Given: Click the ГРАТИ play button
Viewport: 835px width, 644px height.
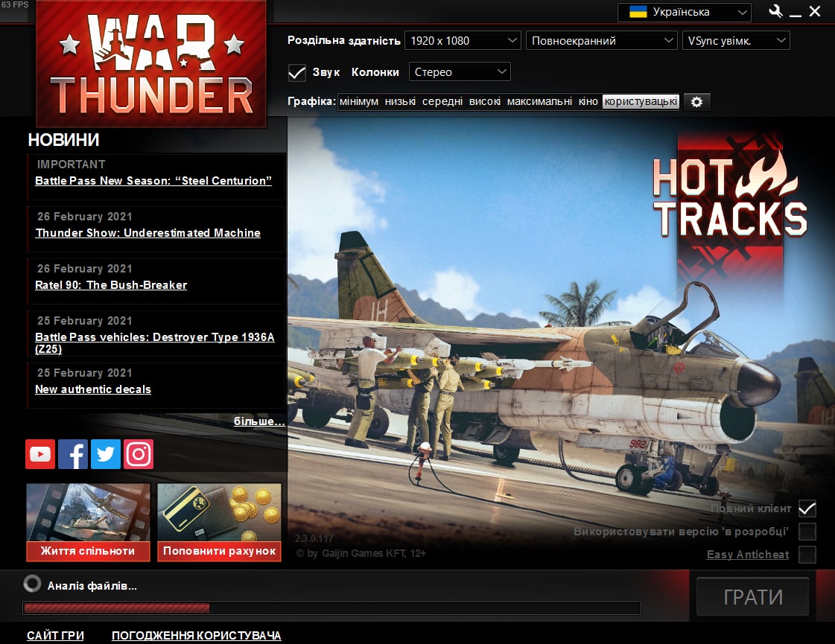Looking at the screenshot, I should pyautogui.click(x=752, y=596).
